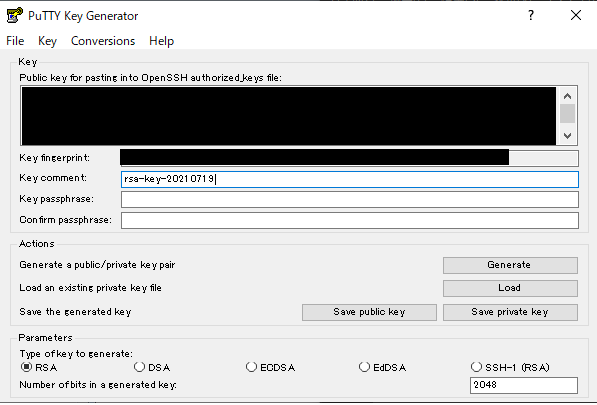Image resolution: width=597 pixels, height=405 pixels.
Task: Focus the Key passphrase field
Action: point(350,199)
